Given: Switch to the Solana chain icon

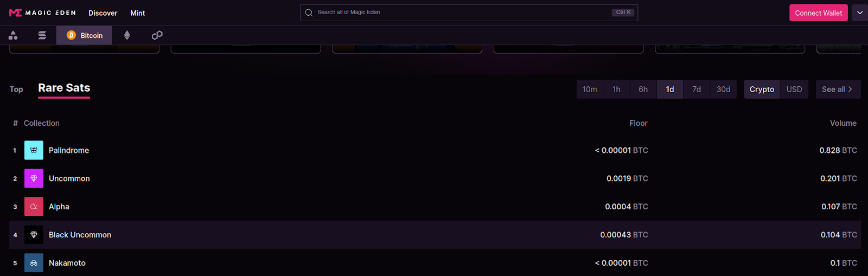Looking at the screenshot, I should coord(42,35).
